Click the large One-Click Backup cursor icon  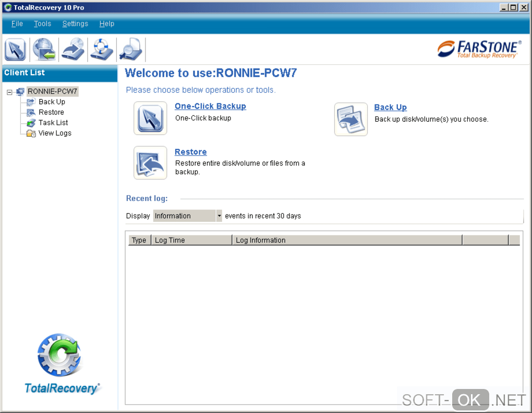tap(150, 118)
